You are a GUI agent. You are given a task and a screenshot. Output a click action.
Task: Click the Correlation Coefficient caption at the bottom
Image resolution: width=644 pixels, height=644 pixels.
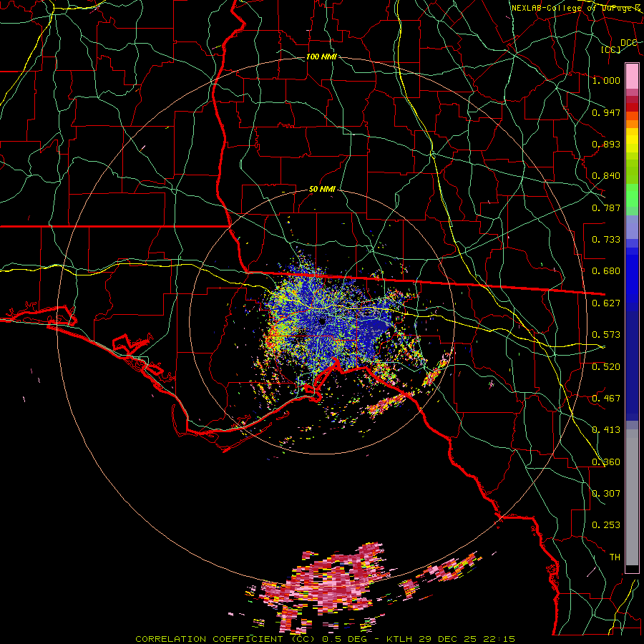(x=325, y=639)
